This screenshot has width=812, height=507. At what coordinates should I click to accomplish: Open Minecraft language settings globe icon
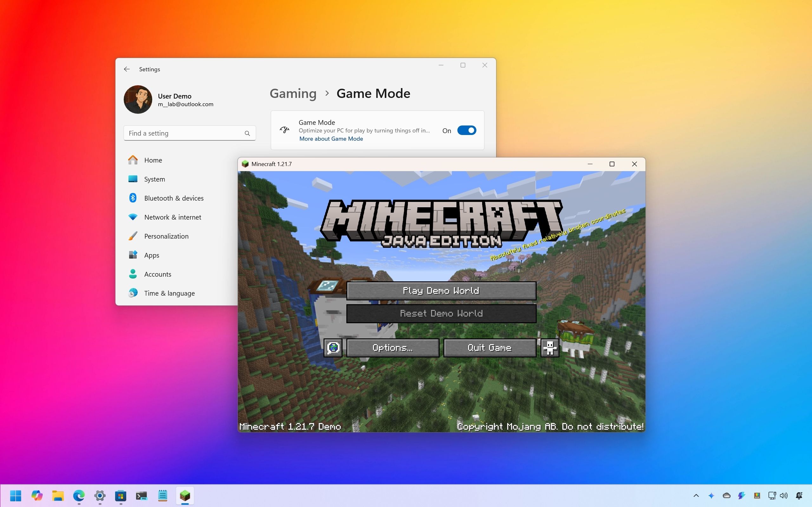(x=333, y=348)
